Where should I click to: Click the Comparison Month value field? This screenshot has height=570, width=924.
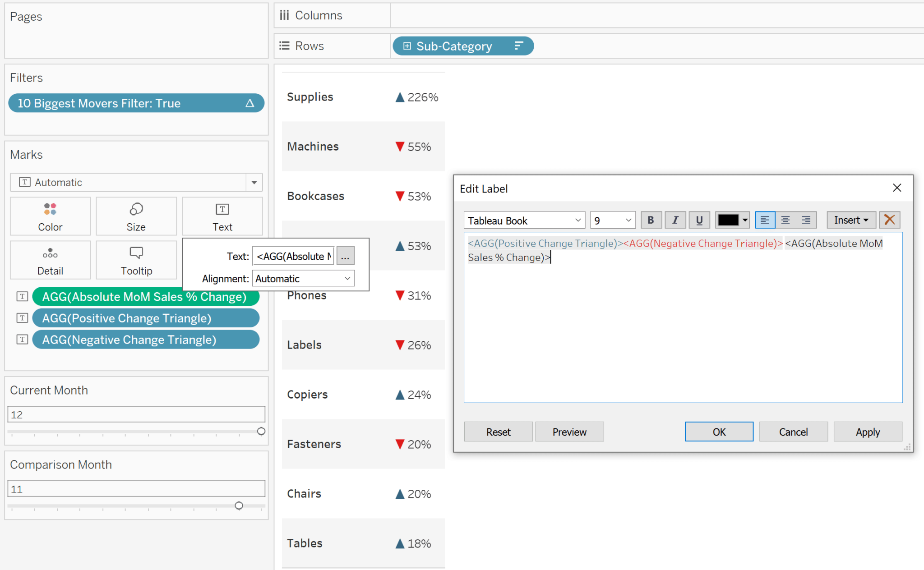point(136,488)
